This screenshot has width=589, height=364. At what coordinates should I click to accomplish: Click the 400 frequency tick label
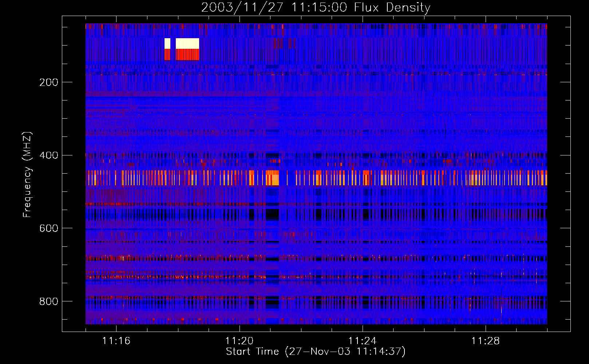(49, 155)
